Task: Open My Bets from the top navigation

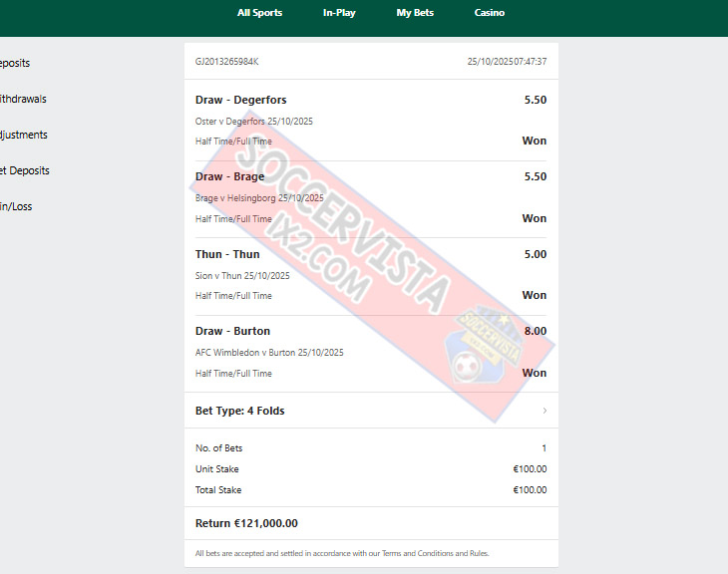Action: coord(415,13)
